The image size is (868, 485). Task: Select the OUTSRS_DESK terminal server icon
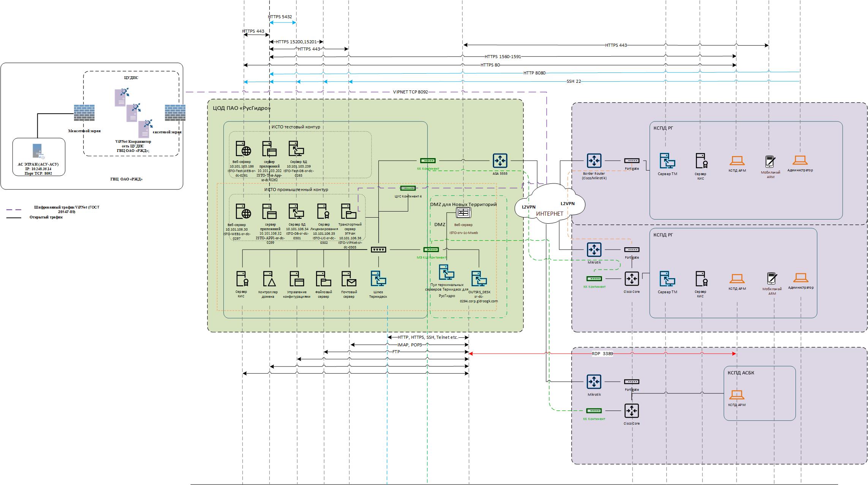[x=479, y=279]
